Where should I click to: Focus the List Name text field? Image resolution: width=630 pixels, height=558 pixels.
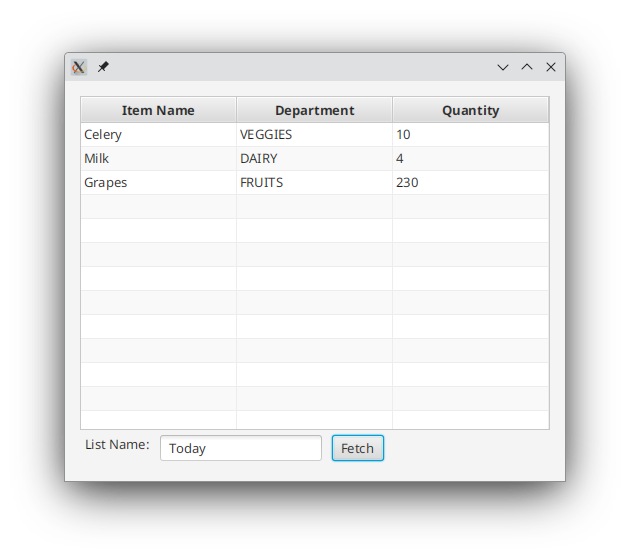coord(241,448)
